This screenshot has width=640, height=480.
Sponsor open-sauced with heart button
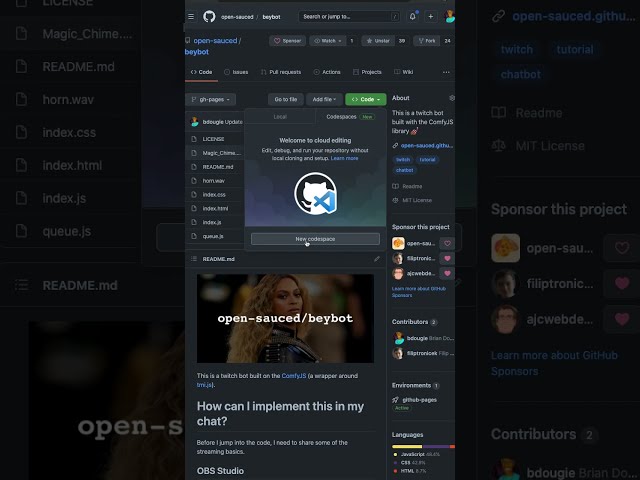pos(447,244)
